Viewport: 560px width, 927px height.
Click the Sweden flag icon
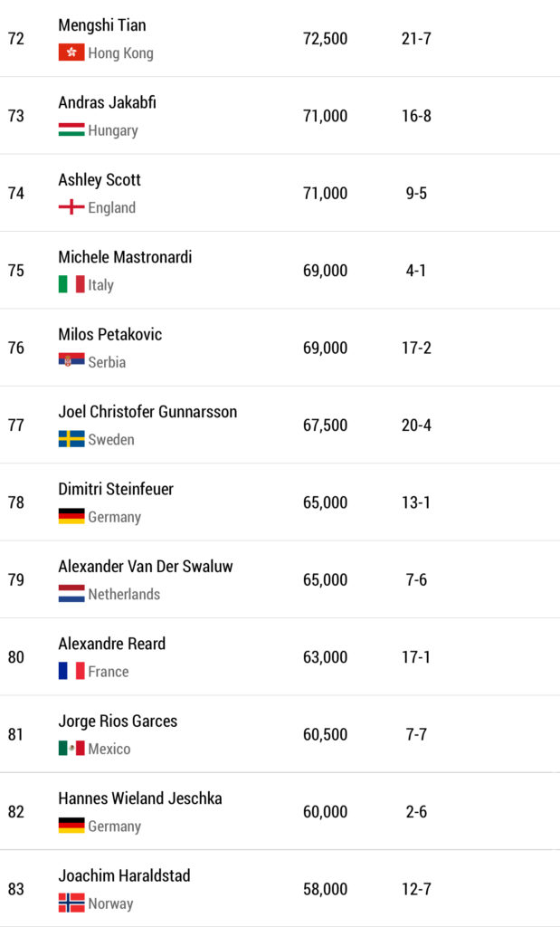tap(71, 440)
